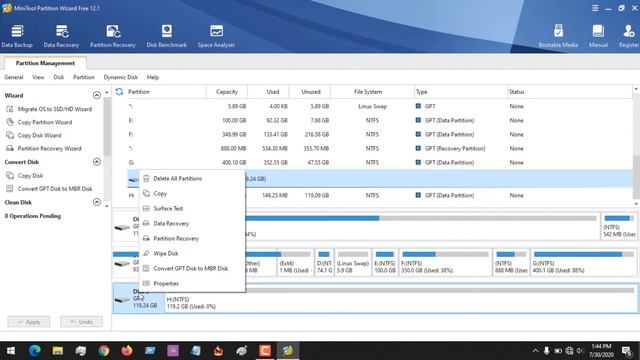Collapse the Convert Disk section
The width and height of the screenshot is (640, 360).
(97, 162)
